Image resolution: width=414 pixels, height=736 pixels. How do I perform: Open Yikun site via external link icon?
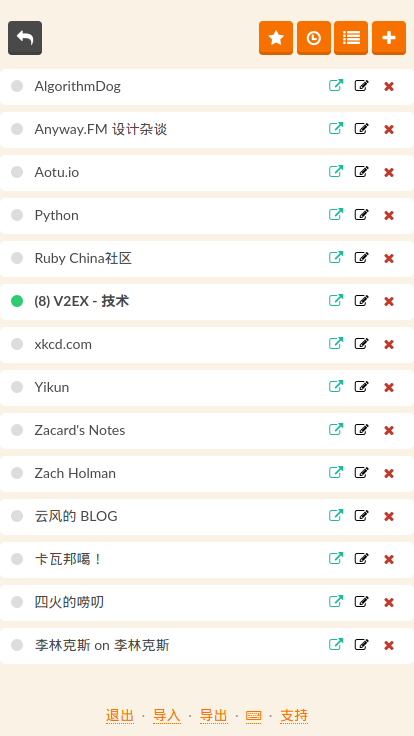(x=336, y=386)
